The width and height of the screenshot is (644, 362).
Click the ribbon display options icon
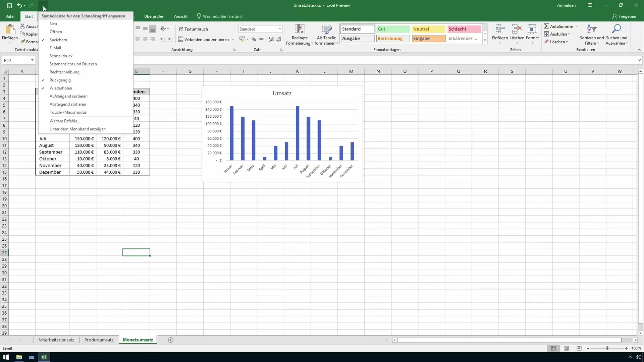click(x=590, y=5)
